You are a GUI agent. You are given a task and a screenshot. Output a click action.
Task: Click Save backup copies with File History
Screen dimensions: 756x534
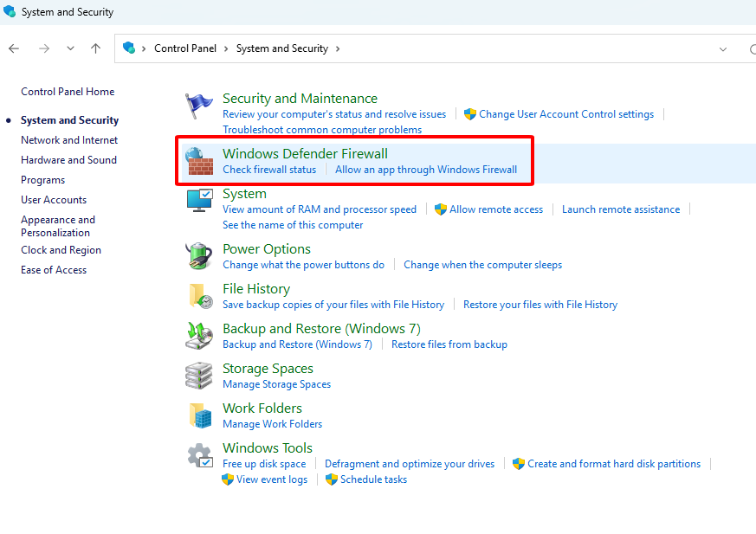click(x=333, y=305)
